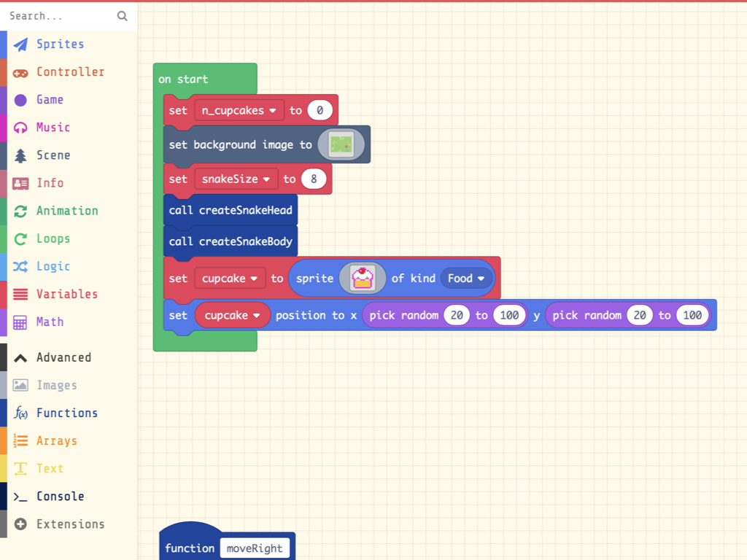Select the call createSnakeBody block
Viewport: 747px width, 560px height.
pyautogui.click(x=231, y=241)
